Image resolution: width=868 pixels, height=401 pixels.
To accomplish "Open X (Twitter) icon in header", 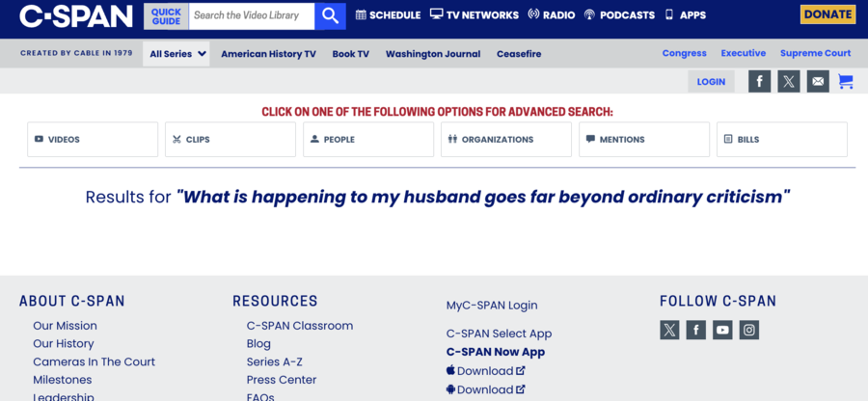I will click(x=789, y=82).
